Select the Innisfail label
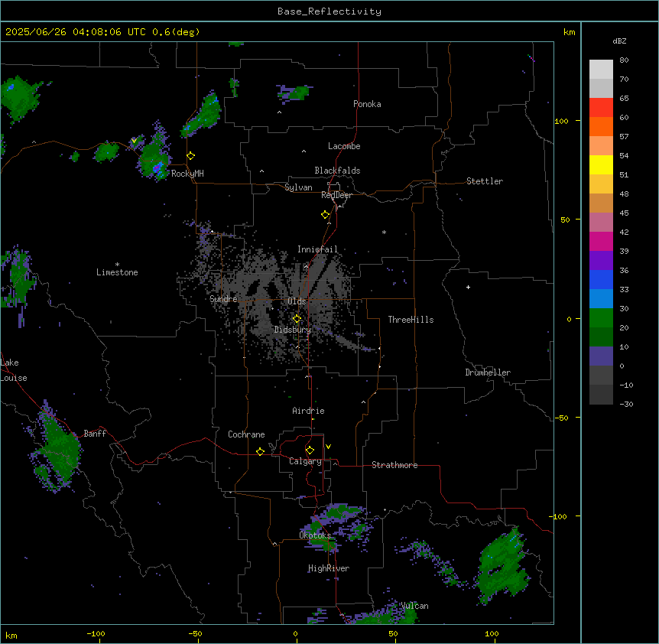 click(317, 249)
